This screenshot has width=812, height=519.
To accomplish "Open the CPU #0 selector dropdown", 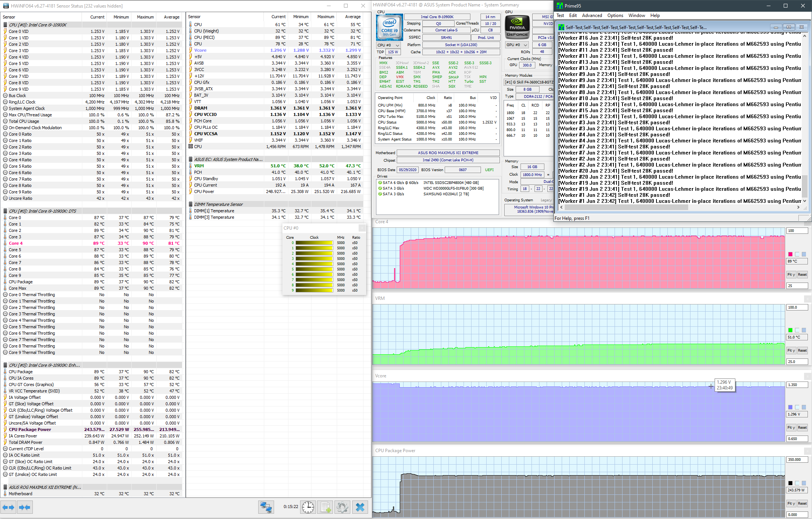I will tap(388, 45).
